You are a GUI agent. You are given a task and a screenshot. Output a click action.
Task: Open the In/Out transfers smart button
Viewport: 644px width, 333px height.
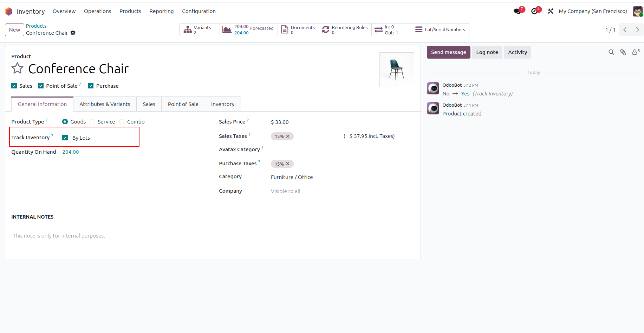click(391, 30)
